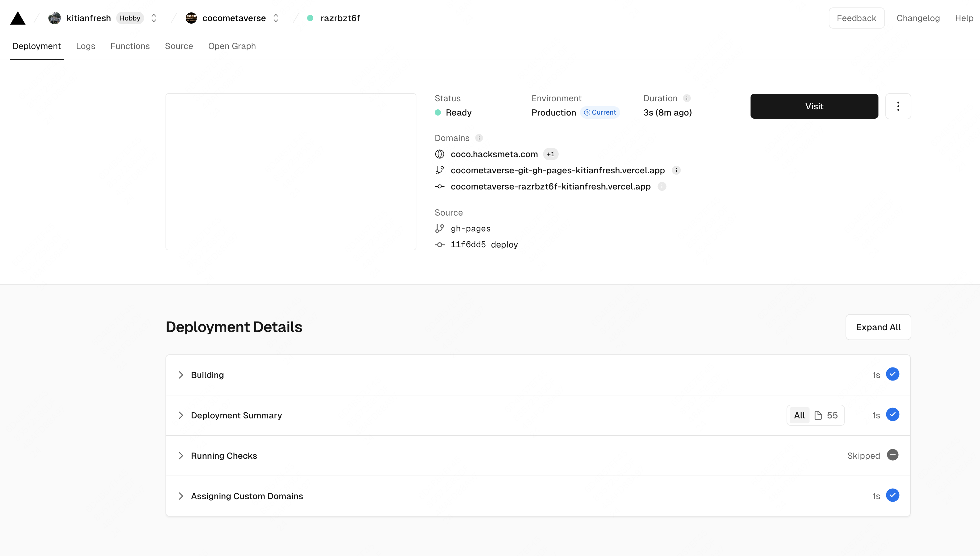The image size is (980, 556).
Task: Expand the +1 additional domains badge
Action: point(551,154)
